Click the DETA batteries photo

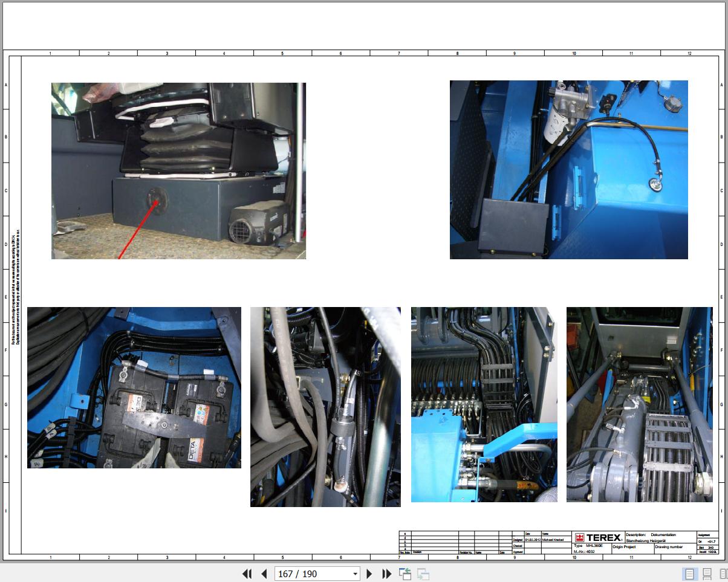pos(134,387)
